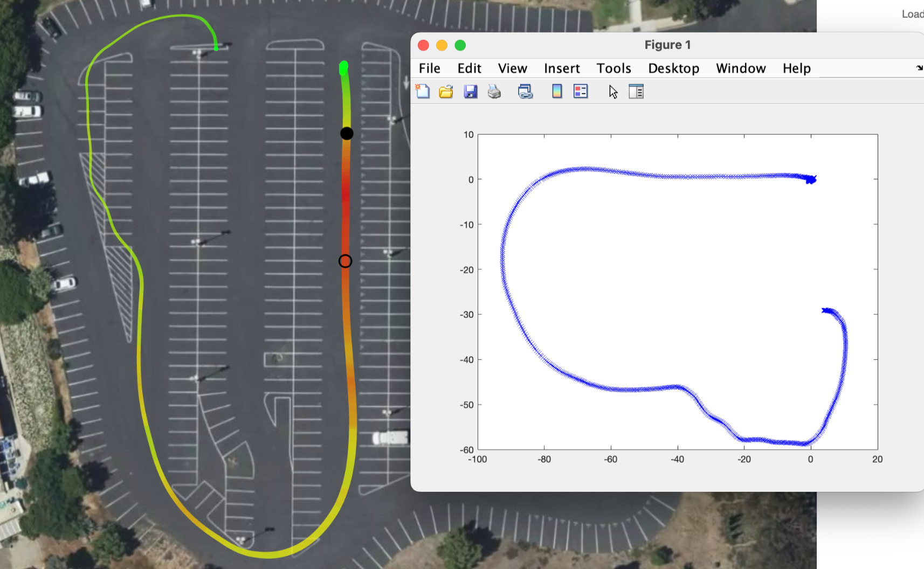The height and width of the screenshot is (569, 924).
Task: Click the y-axis tick label -60
Action: [466, 449]
